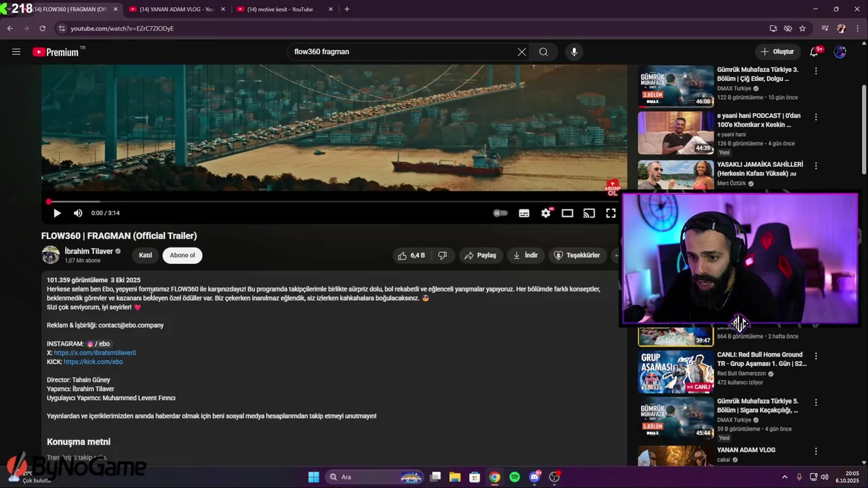Click the Katıl join button
868x488 pixels.
(x=145, y=256)
